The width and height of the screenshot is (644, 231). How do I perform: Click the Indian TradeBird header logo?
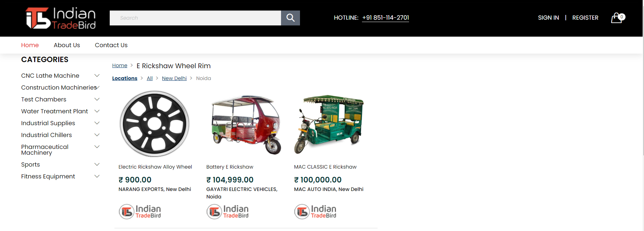(61, 18)
